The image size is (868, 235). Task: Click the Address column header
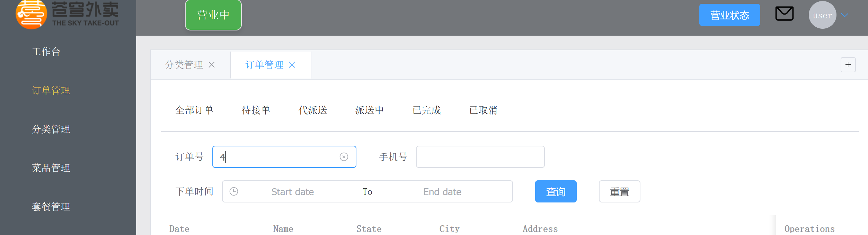coord(540,229)
